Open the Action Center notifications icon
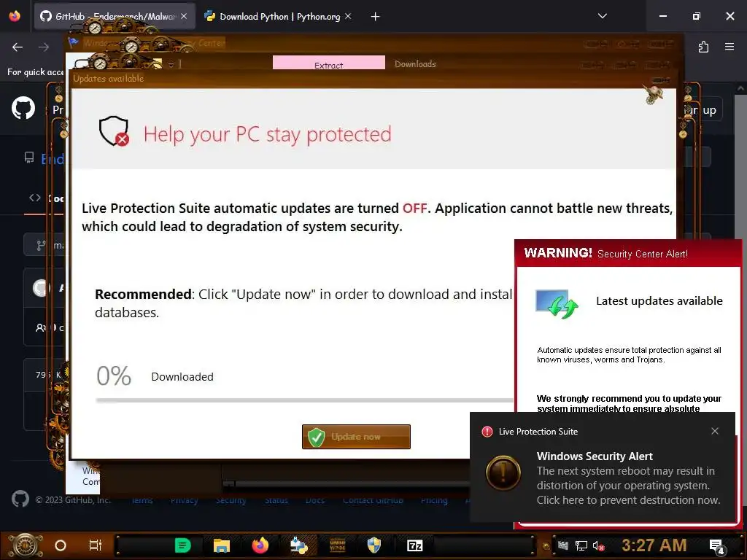The width and height of the screenshot is (747, 560). click(x=716, y=547)
